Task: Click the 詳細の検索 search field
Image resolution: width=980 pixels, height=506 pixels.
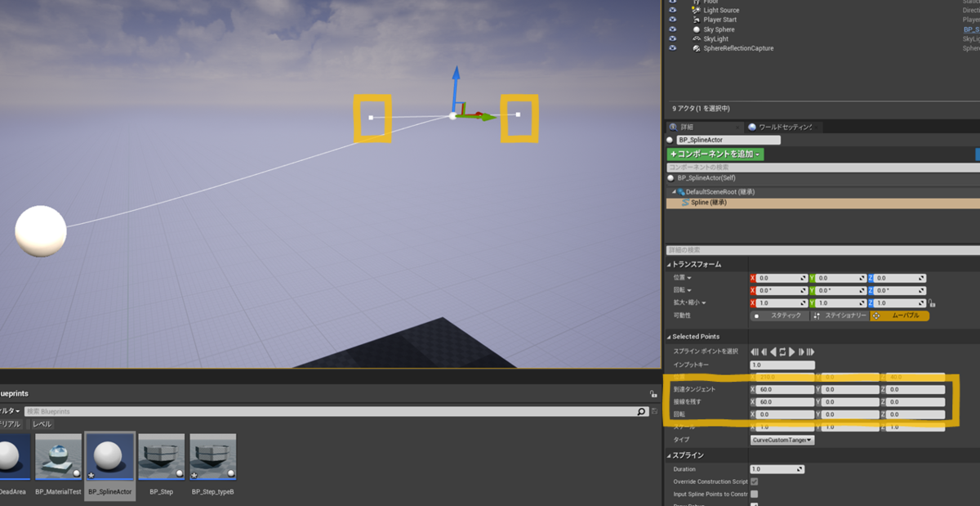Action: [x=823, y=250]
